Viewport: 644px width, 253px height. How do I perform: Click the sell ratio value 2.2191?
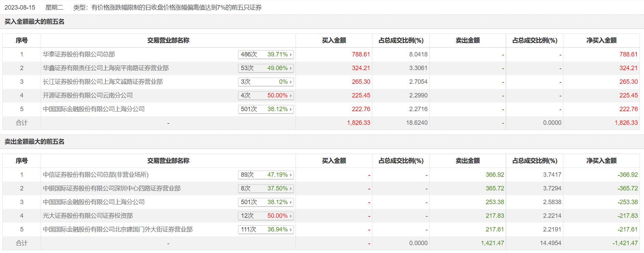coord(552,229)
